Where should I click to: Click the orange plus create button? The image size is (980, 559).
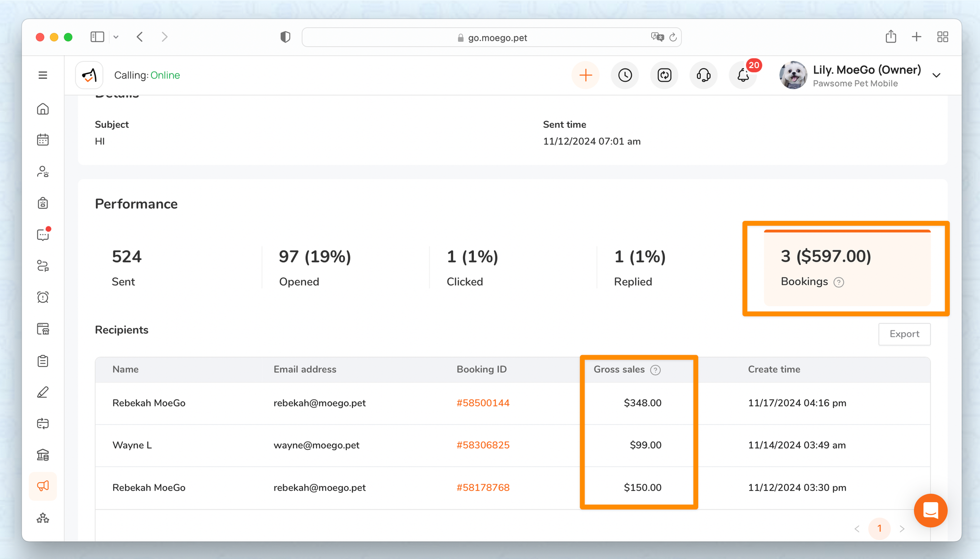coord(586,75)
